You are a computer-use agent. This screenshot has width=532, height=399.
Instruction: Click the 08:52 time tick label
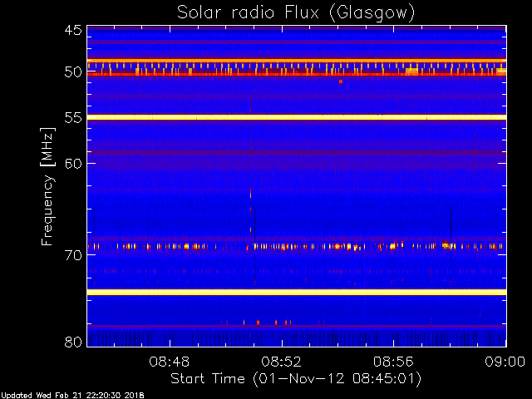click(x=281, y=362)
